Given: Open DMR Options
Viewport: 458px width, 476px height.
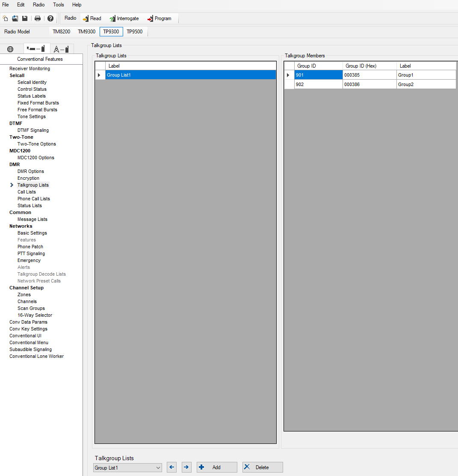Looking at the screenshot, I should pyautogui.click(x=31, y=171).
